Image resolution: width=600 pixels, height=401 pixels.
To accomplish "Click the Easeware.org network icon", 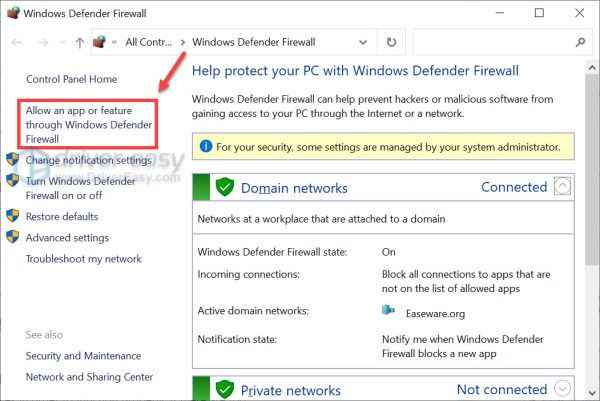I will pos(389,310).
